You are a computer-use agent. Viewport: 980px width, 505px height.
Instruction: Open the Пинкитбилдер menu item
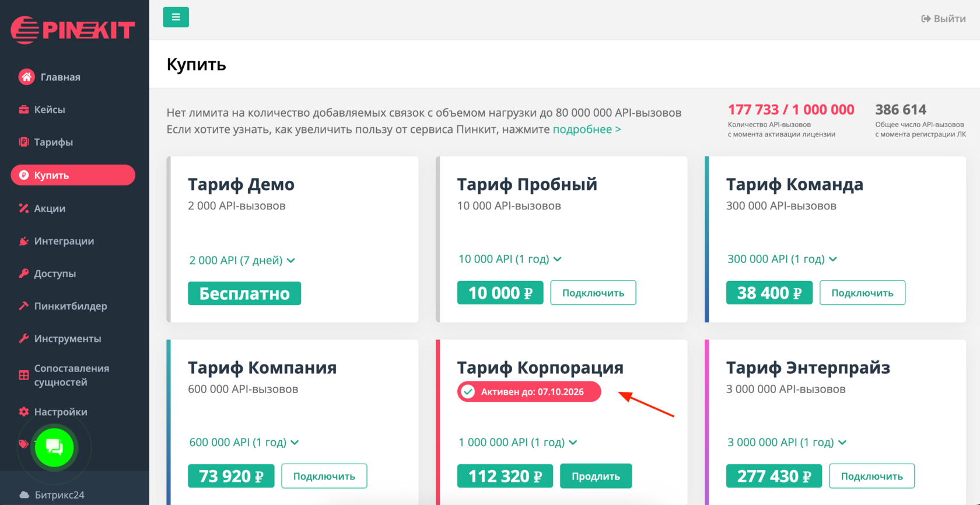tap(70, 306)
